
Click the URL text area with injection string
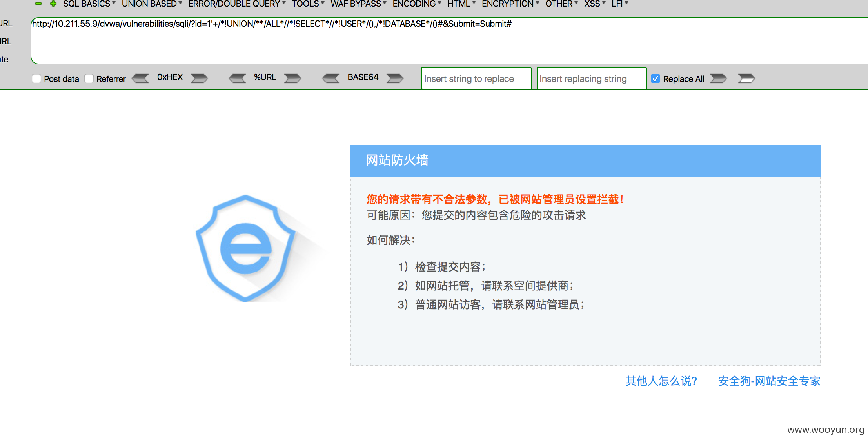[x=449, y=41]
